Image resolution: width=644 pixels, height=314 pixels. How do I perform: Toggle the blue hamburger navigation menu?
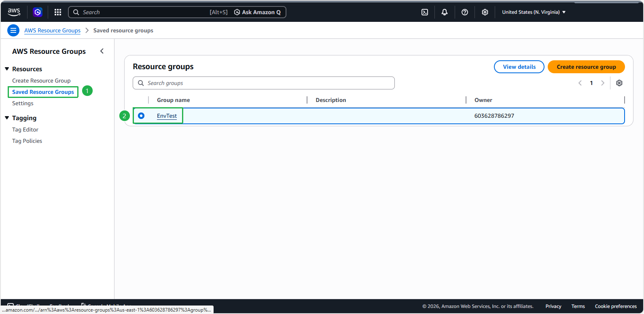coord(13,30)
